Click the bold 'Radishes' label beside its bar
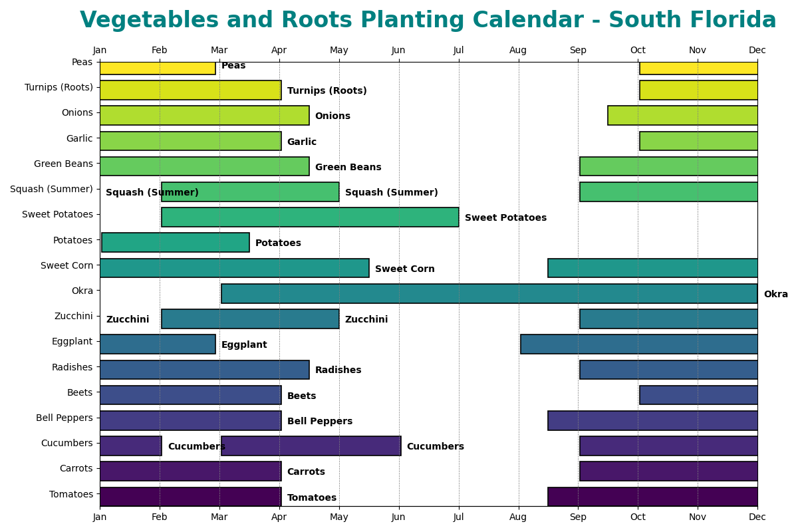 pos(338,370)
